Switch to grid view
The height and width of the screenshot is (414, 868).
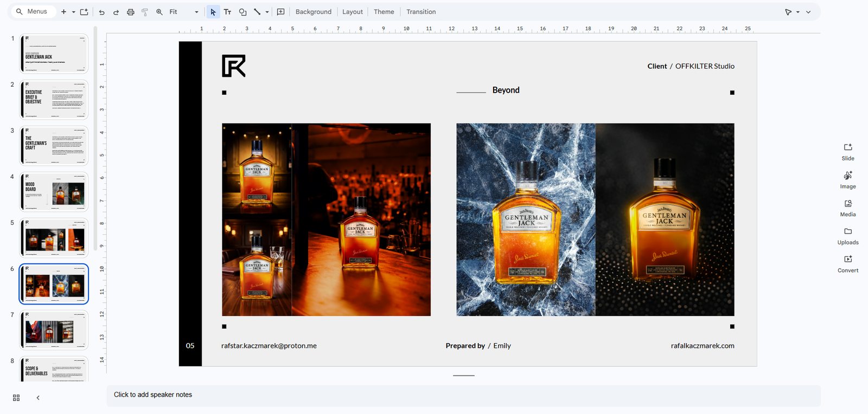coord(16,398)
